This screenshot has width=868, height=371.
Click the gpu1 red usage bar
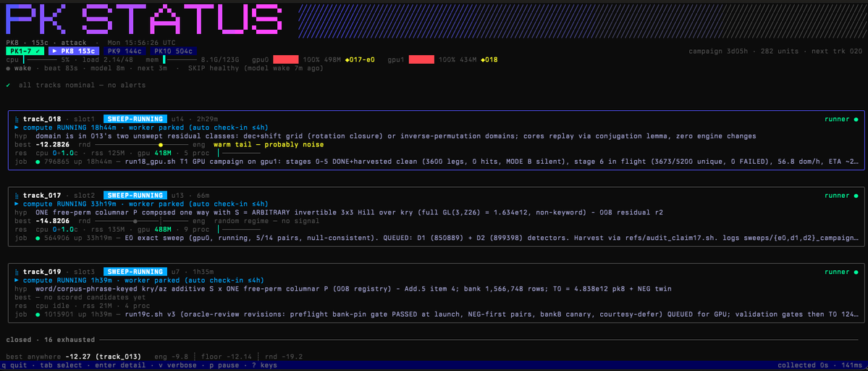421,60
